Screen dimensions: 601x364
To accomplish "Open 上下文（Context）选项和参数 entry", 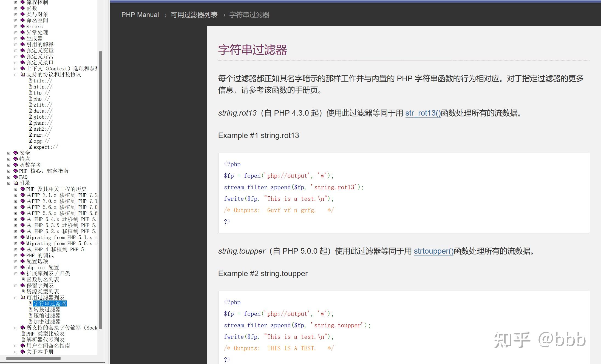I will [x=62, y=68].
